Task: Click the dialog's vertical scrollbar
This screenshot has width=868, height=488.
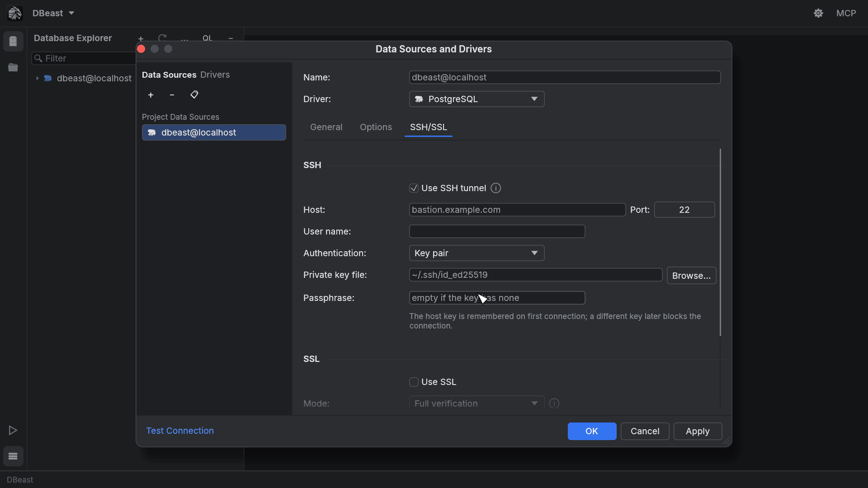Action: click(720, 242)
